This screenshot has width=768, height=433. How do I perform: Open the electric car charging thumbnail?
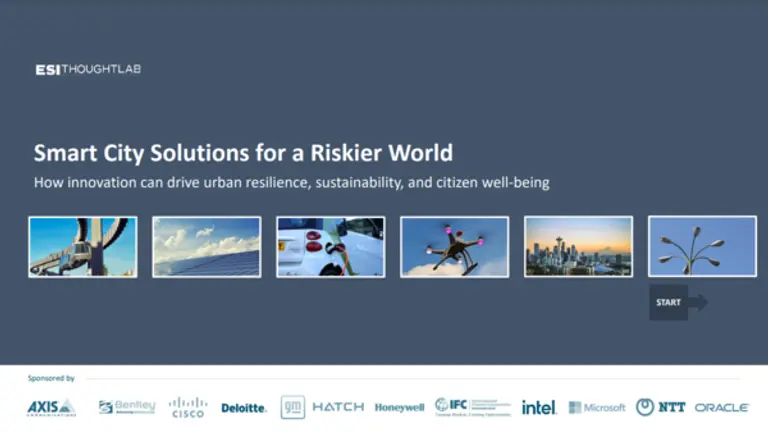click(x=330, y=247)
